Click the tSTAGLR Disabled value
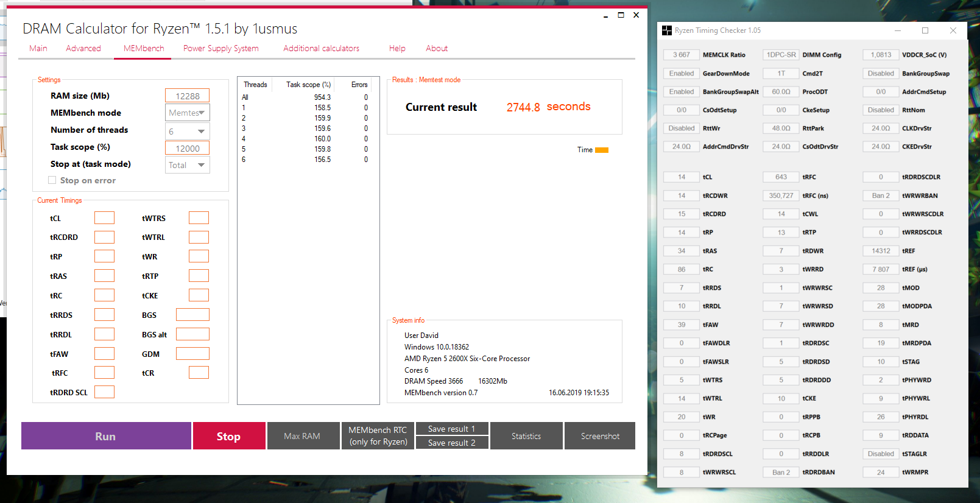 click(881, 454)
